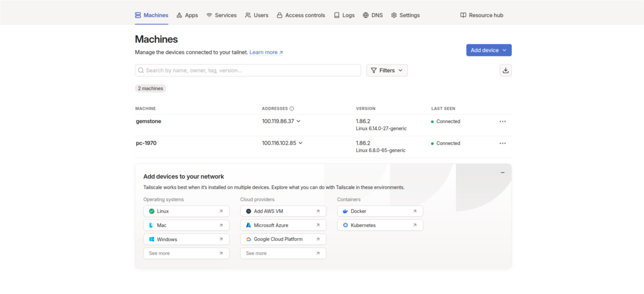644x294 pixels.
Task: Click the Machine column header
Action: tap(145, 109)
